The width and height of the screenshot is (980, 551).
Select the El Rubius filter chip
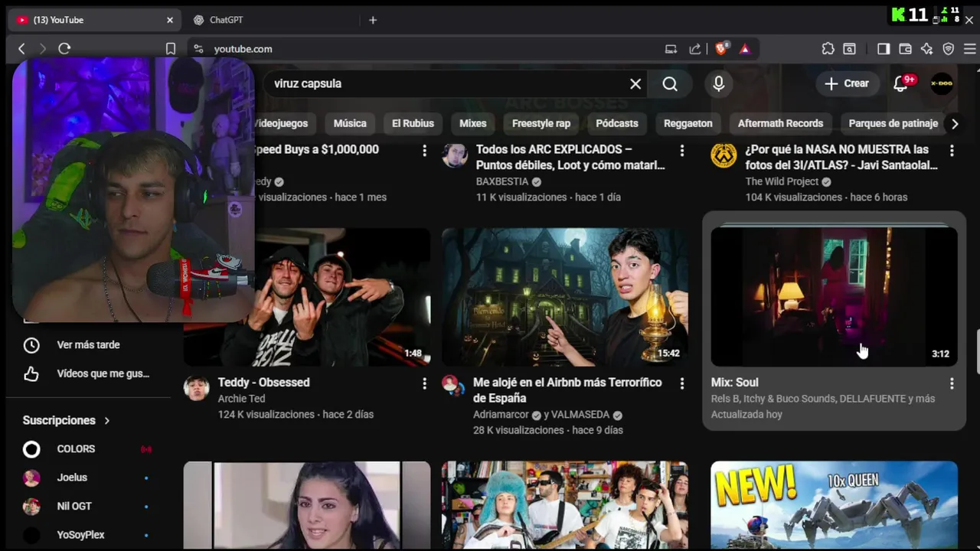point(413,123)
